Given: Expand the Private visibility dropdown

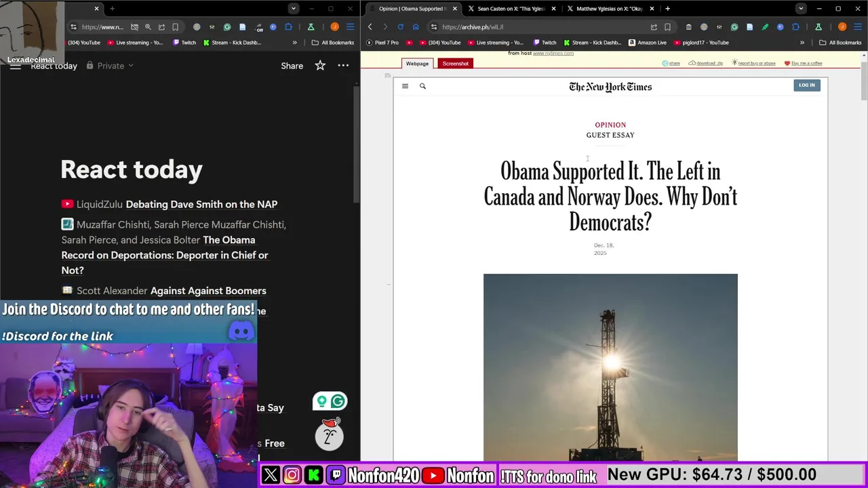Looking at the screenshot, I should click(110, 66).
